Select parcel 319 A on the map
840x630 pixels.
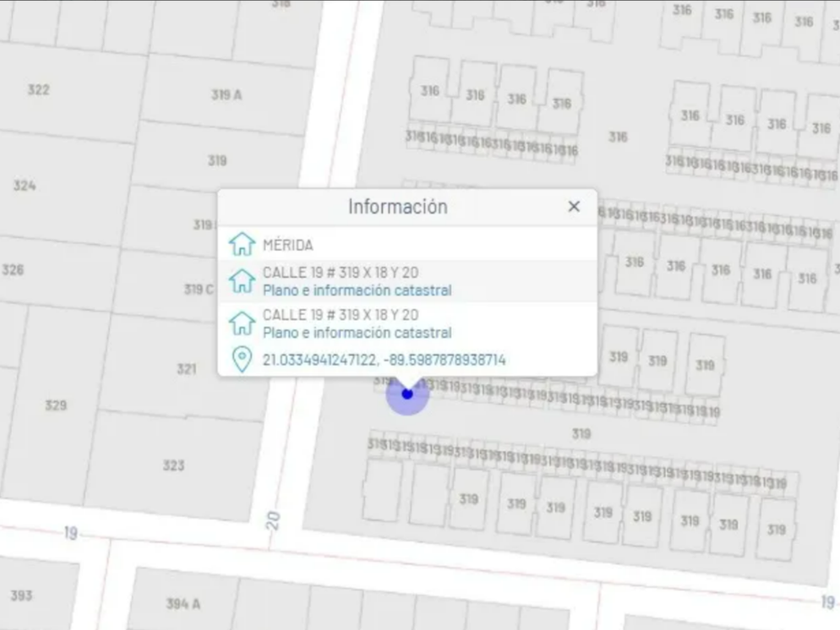point(226,95)
